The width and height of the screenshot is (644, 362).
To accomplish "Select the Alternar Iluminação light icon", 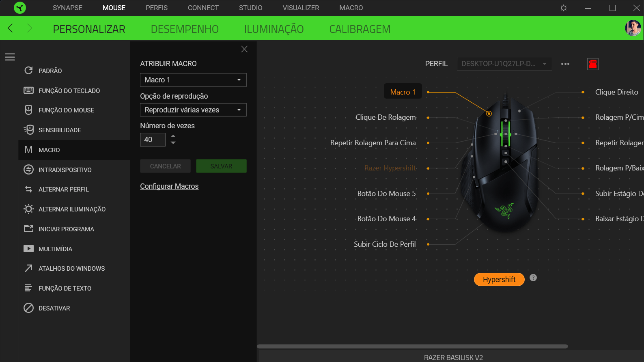I will tap(28, 209).
